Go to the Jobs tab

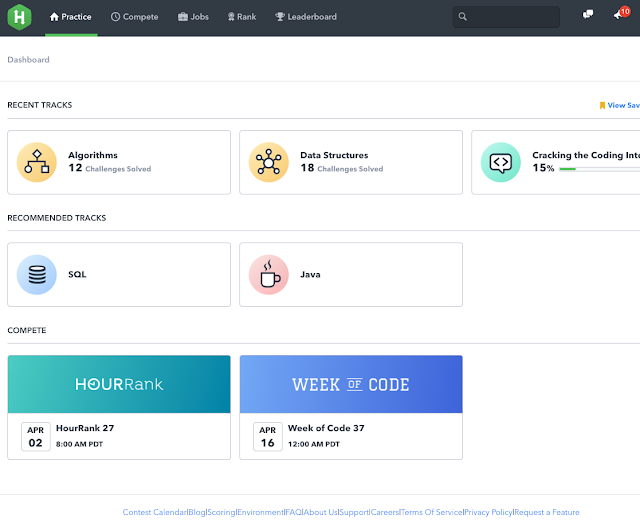pos(193,17)
